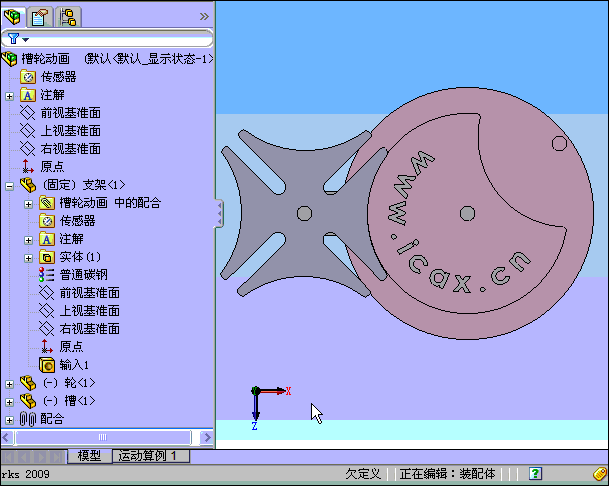The width and height of the screenshot is (609, 486).
Task: Expand the 实体(1) solid bodies node
Action: [x=28, y=258]
